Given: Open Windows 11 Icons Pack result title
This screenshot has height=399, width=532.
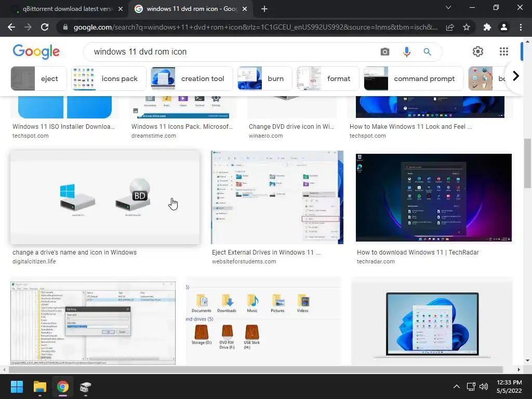Looking at the screenshot, I should pos(182,127).
